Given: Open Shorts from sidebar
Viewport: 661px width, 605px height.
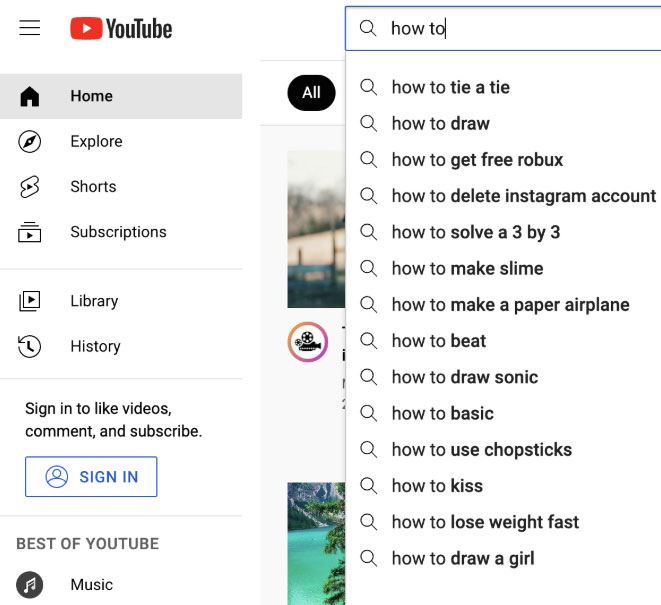Looking at the screenshot, I should pos(121,187).
